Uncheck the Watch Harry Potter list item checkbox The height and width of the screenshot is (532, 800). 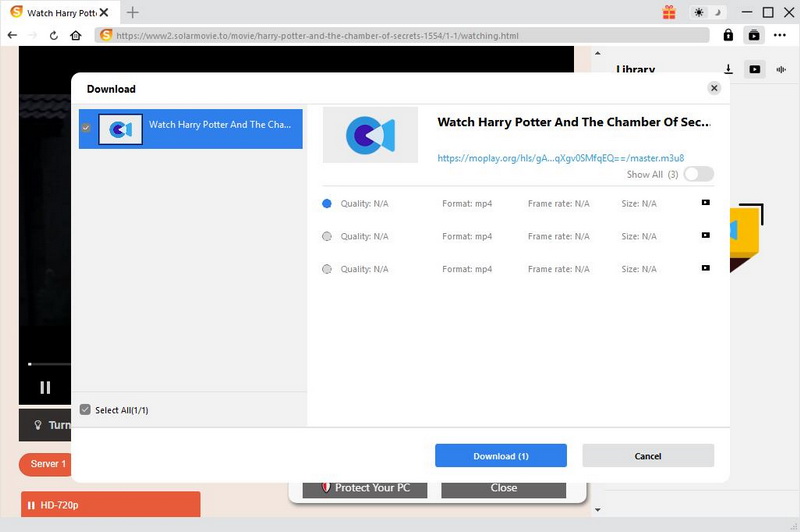[x=86, y=128]
